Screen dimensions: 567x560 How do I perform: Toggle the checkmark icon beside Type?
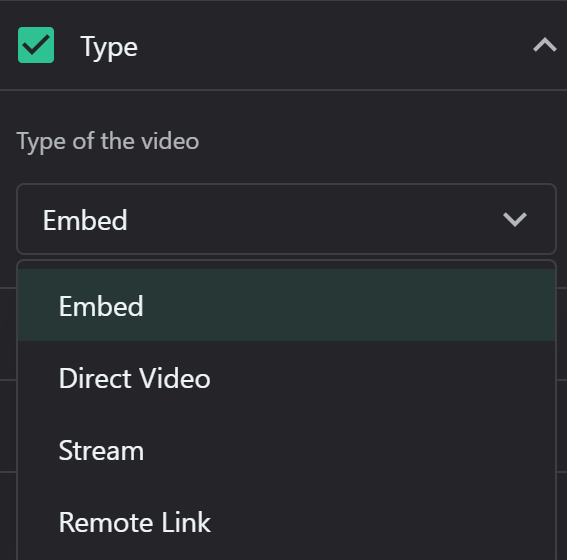pos(36,45)
